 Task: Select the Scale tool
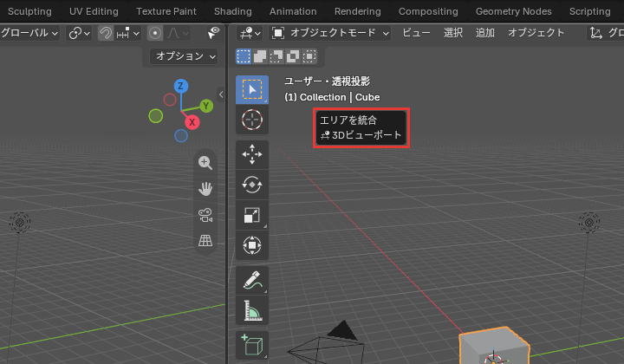tap(252, 215)
